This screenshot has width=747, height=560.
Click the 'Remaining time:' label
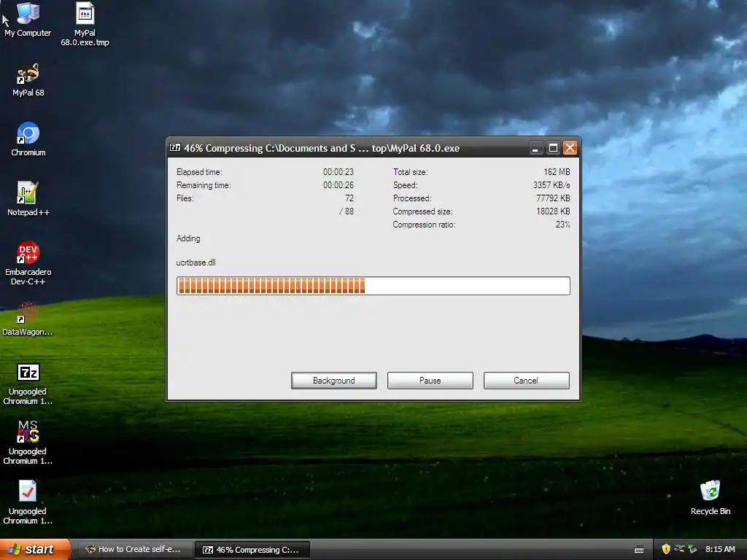coord(204,185)
